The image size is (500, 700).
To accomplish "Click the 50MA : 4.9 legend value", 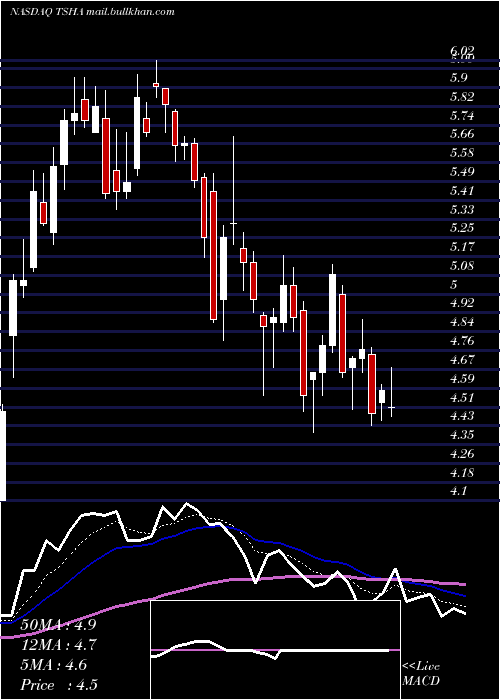I will pos(58,625).
